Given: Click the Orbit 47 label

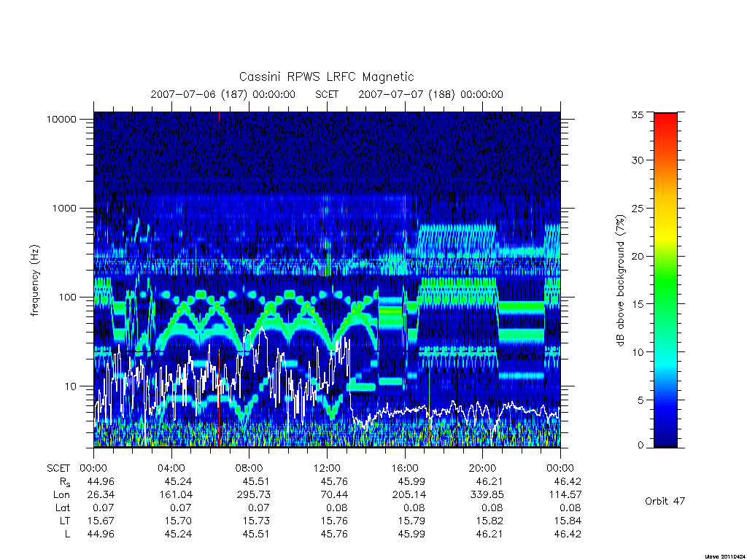Looking at the screenshot, I should pyautogui.click(x=665, y=501).
